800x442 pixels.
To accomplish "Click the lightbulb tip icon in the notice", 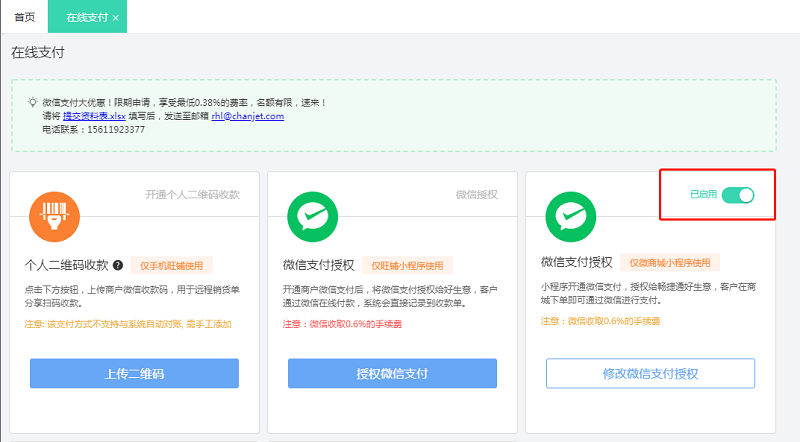I will pos(33,102).
